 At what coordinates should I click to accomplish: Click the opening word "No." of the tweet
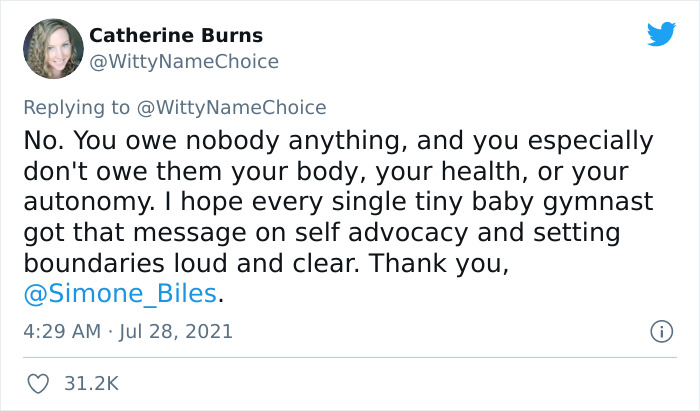coord(43,140)
